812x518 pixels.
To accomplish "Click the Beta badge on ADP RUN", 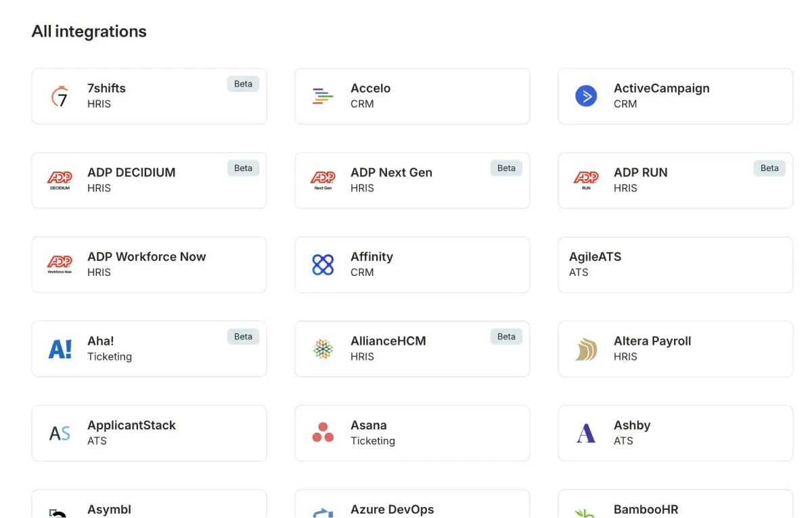I will (769, 168).
